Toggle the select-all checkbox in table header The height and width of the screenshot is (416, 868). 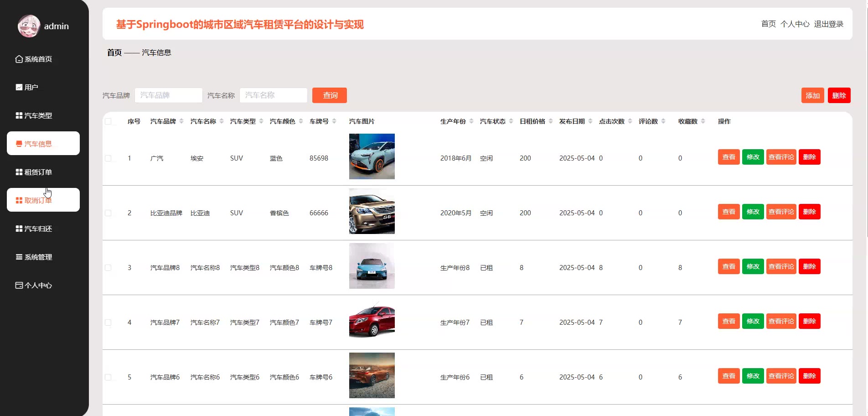[x=108, y=121]
